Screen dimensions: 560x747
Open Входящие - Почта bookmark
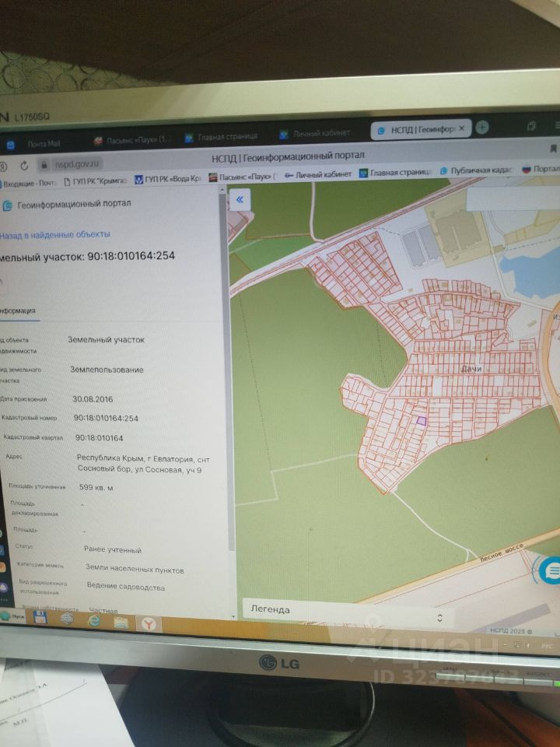28,183
